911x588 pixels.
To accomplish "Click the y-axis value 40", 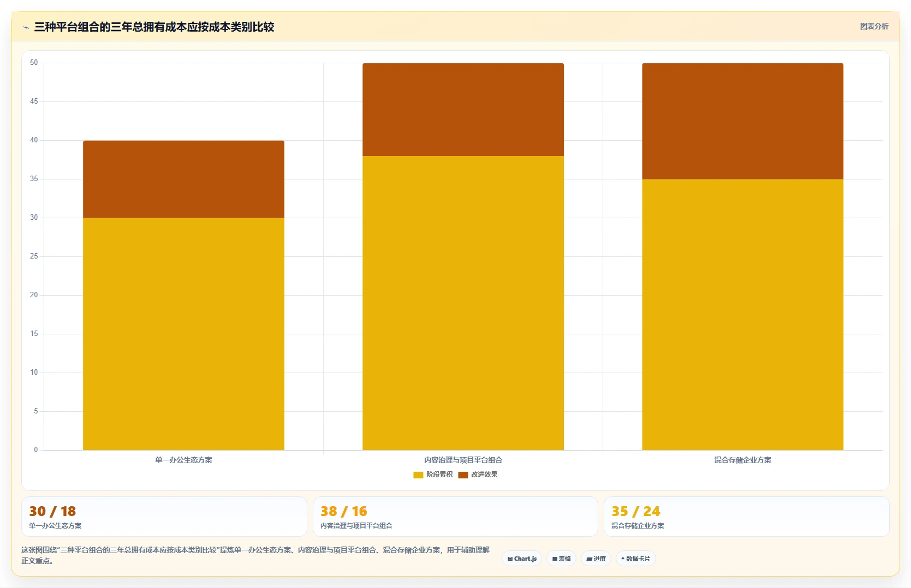I will pyautogui.click(x=34, y=140).
